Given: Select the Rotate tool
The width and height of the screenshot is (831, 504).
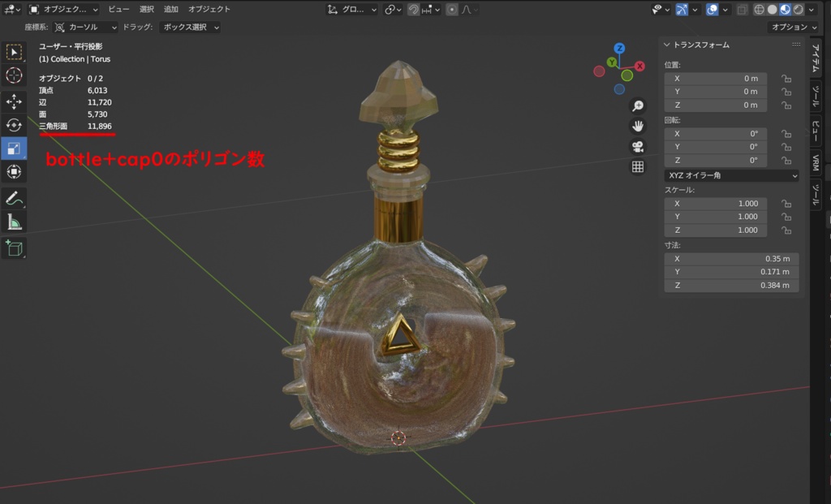Looking at the screenshot, I should point(14,125).
